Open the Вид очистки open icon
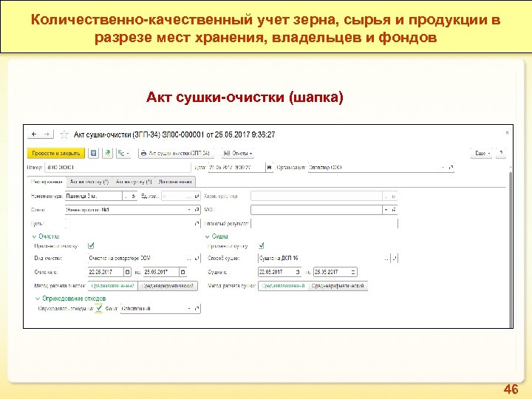Screen dimensions: 532x399 pyautogui.click(x=197, y=258)
